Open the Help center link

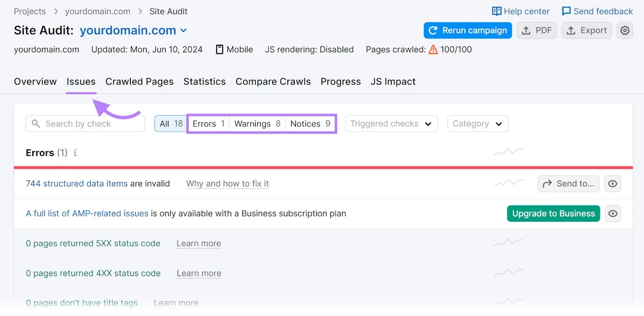coord(521,11)
